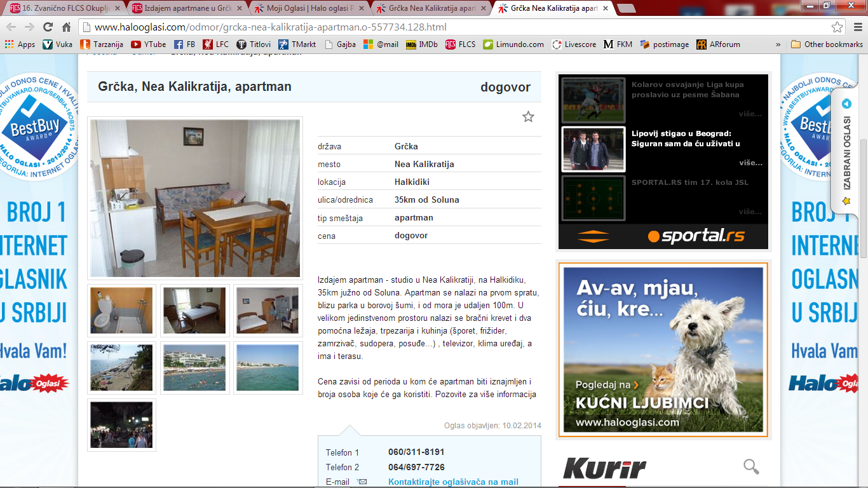View the bedroom with double bed thumbnail
This screenshot has height=488, width=868.
click(x=194, y=311)
